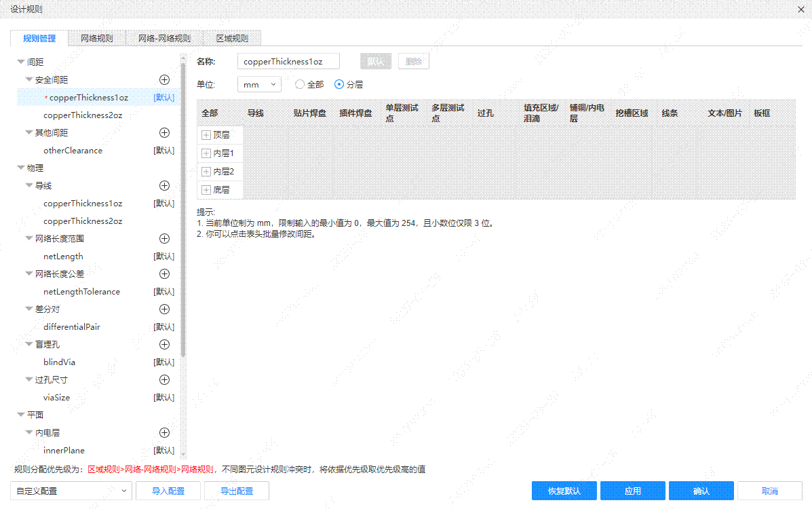
Task: Click the add icon beside 过孔尺寸
Action: tap(164, 379)
